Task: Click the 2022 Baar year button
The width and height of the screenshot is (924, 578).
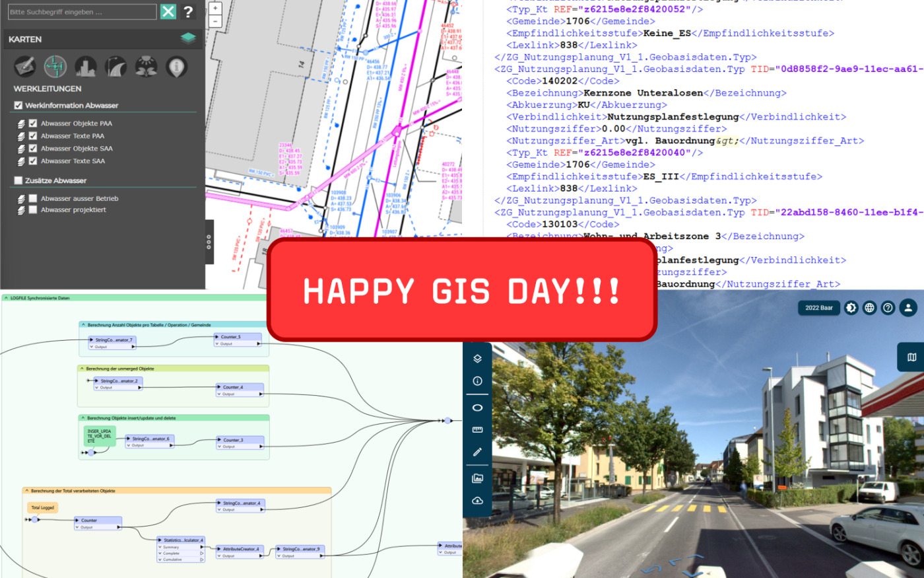Action: (818, 308)
